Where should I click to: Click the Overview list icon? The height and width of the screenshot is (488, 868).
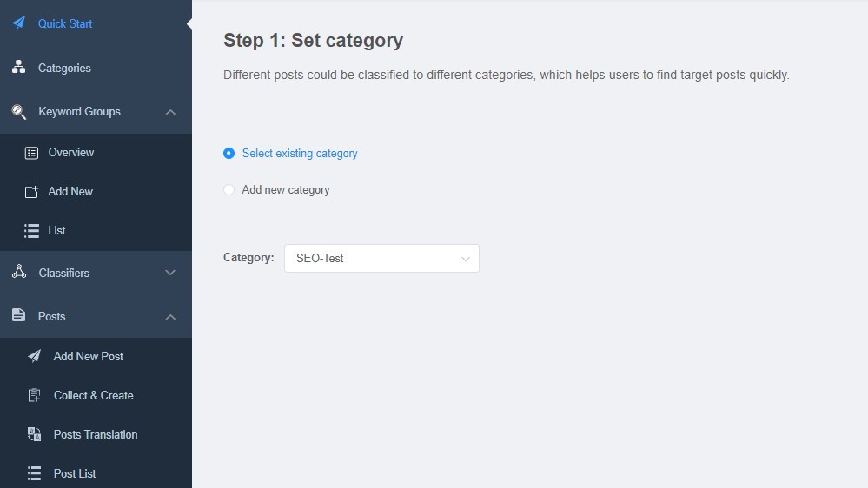tap(31, 153)
